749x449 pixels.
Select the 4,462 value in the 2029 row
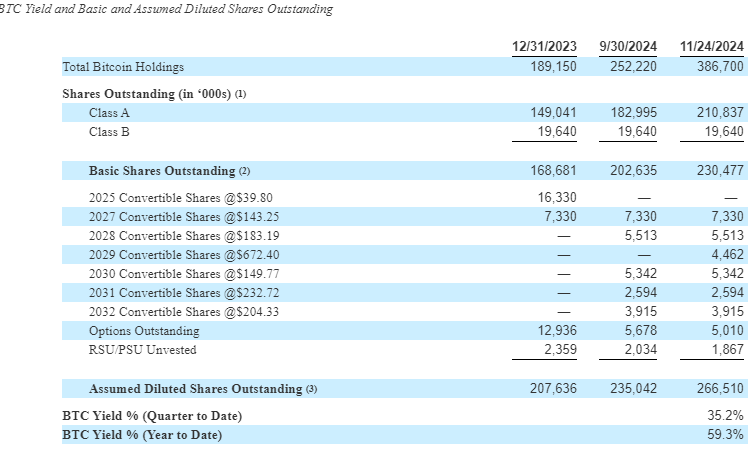[x=726, y=255]
